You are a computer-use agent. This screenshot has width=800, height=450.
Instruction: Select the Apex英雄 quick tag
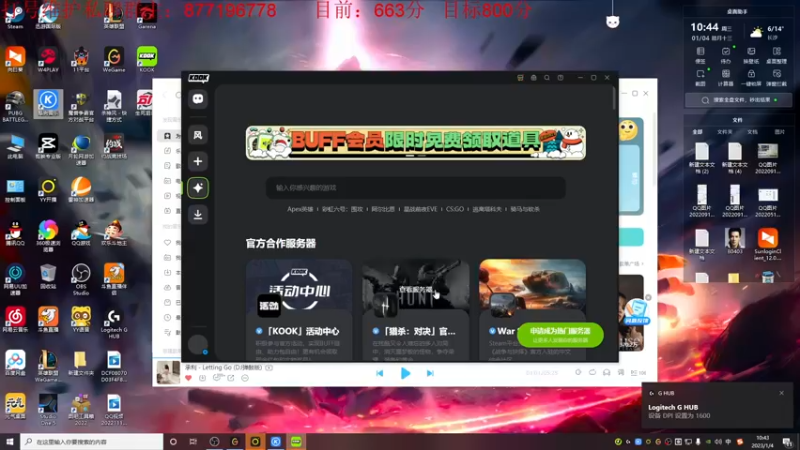click(x=300, y=209)
